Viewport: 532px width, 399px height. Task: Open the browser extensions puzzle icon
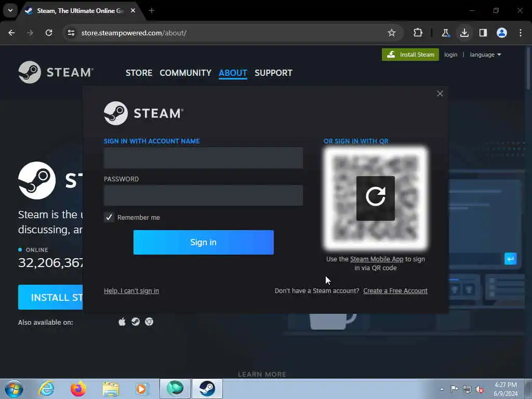click(x=418, y=33)
